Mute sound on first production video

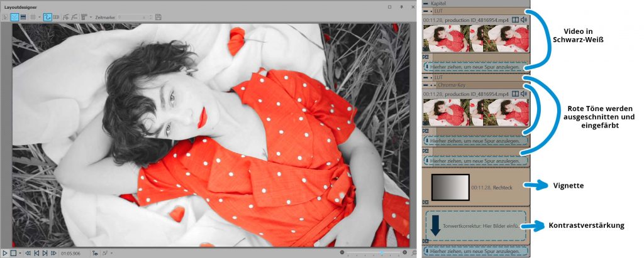click(524, 20)
